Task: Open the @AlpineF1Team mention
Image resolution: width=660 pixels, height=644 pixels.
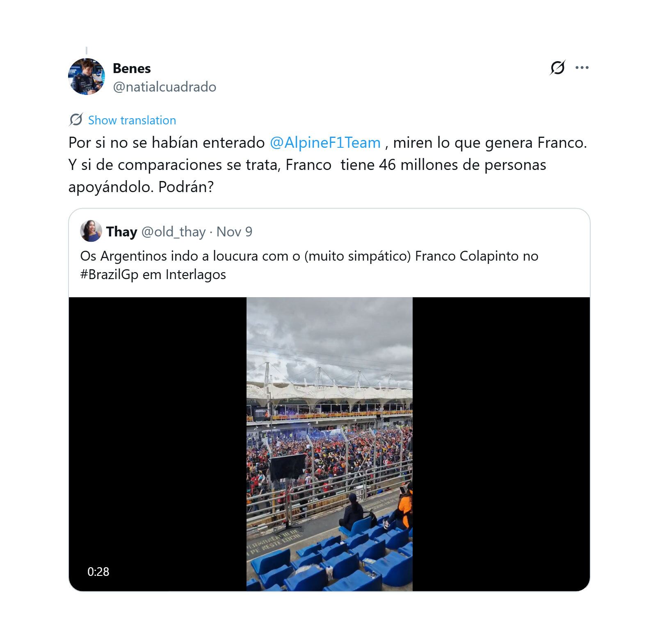Action: [325, 142]
